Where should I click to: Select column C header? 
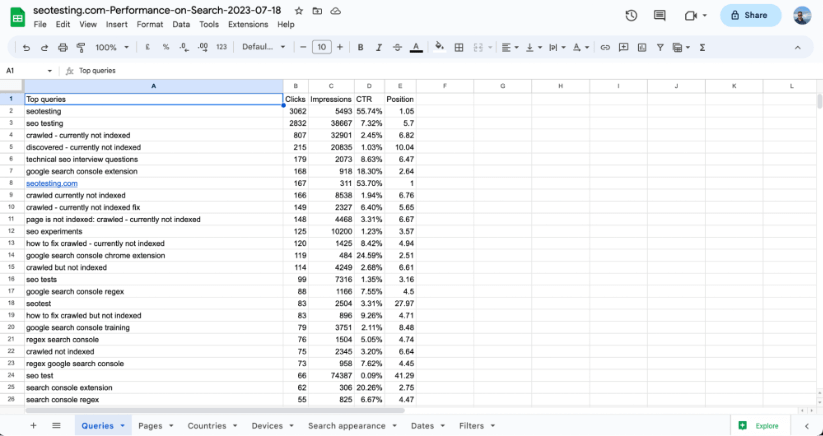point(331,86)
